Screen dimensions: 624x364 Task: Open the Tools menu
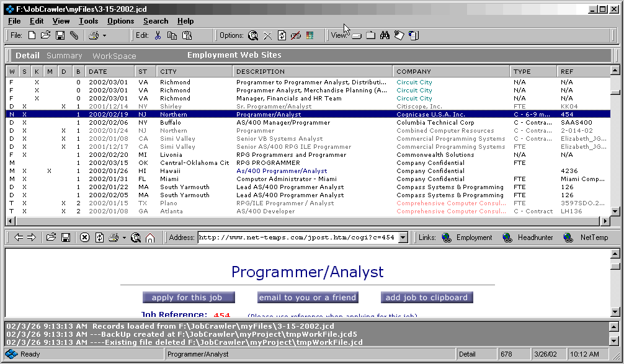(x=88, y=21)
